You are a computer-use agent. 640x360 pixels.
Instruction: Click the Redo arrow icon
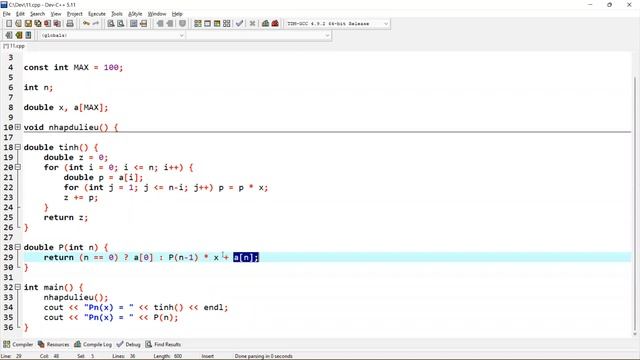pos(96,24)
